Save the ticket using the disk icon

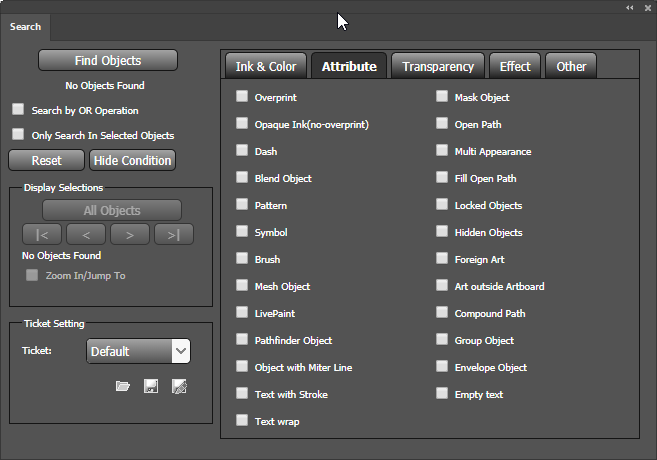point(150,386)
